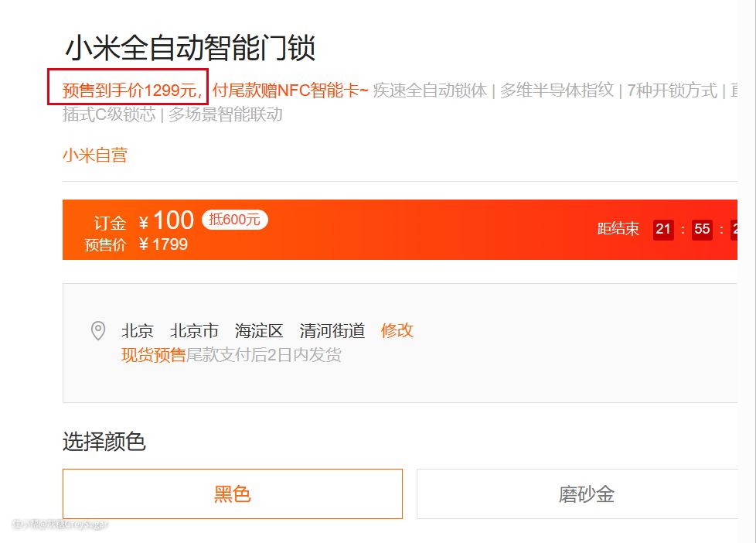This screenshot has height=543, width=756.
Task: Click the product title 小米全自动智能门锁
Action: [x=190, y=48]
